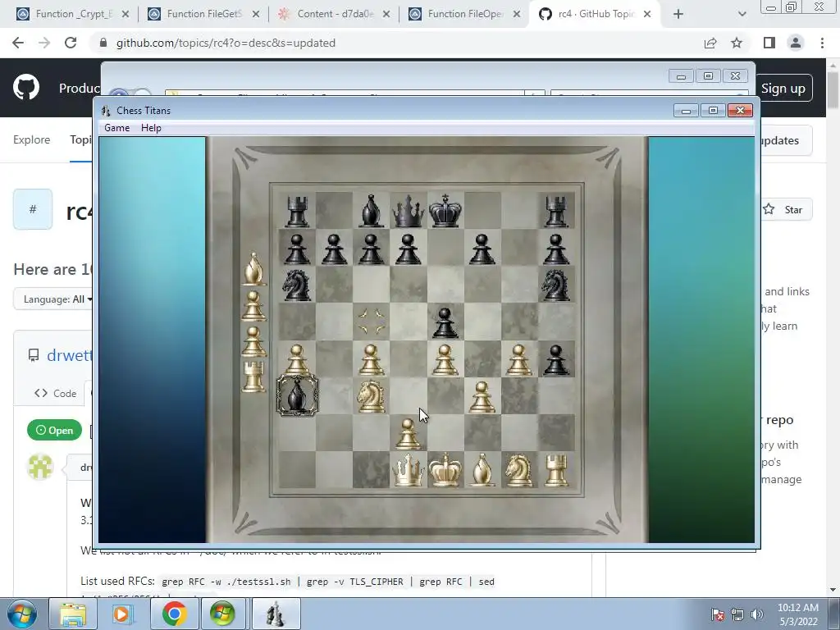Image resolution: width=840 pixels, height=630 pixels.
Task: Select the white knight on c3
Action: point(372,396)
